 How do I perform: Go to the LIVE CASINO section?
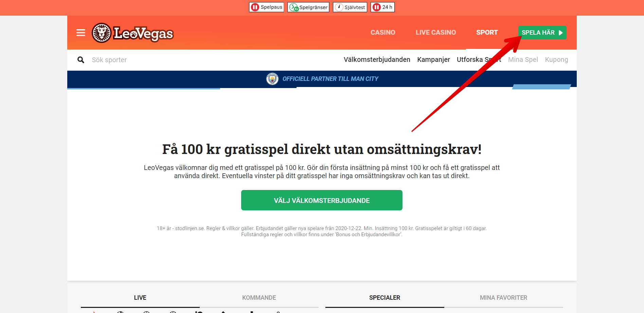tap(436, 33)
